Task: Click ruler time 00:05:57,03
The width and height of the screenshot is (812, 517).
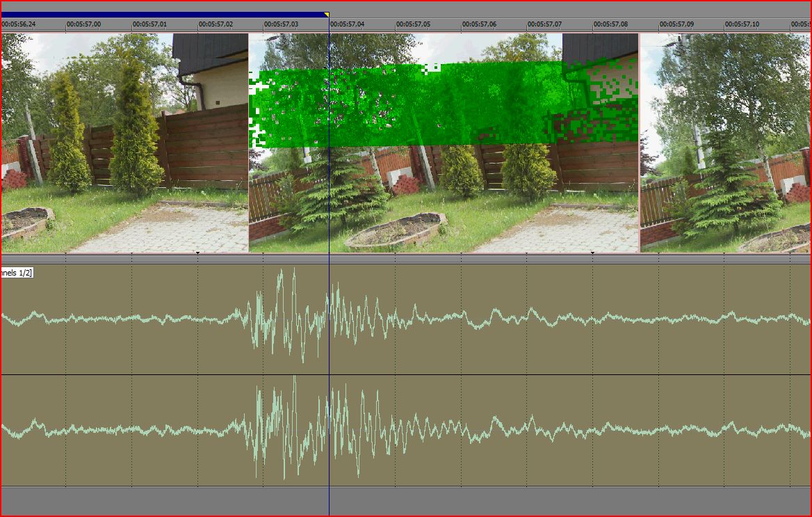Action: [x=281, y=24]
